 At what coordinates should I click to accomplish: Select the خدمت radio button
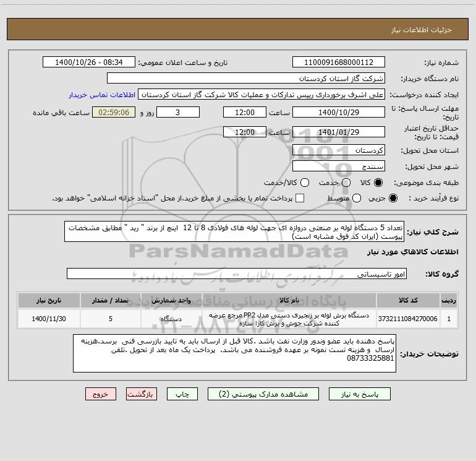pyautogui.click(x=346, y=183)
